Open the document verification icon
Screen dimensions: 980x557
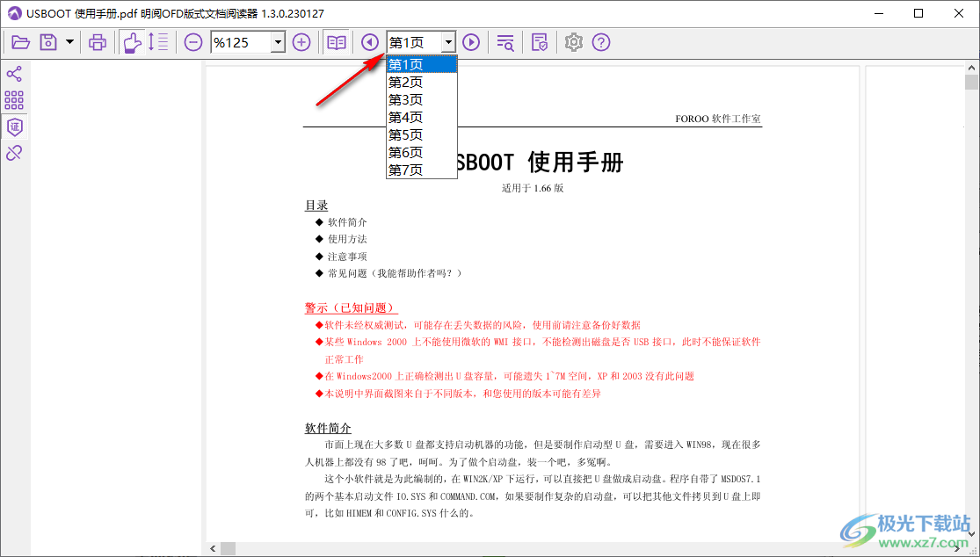[x=539, y=42]
